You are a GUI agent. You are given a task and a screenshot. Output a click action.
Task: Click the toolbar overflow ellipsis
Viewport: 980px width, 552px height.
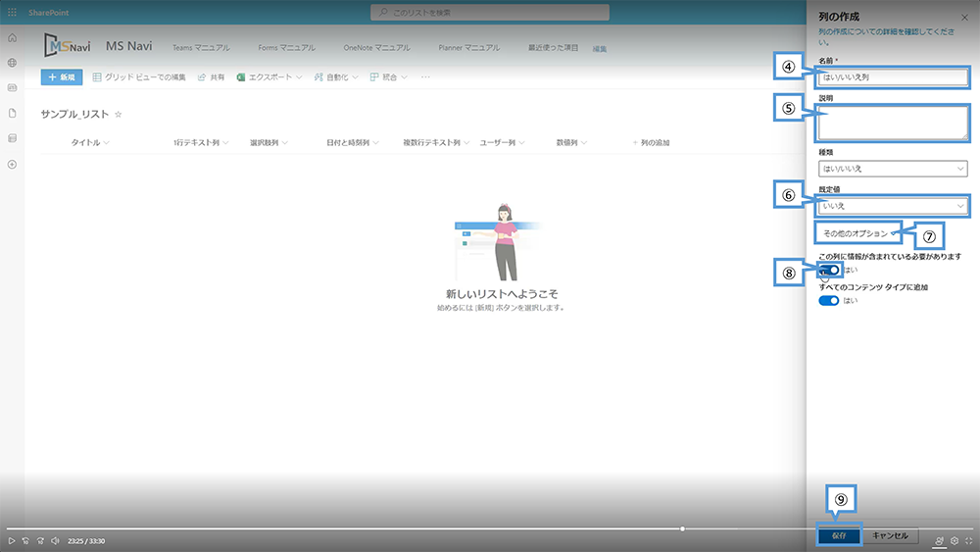point(425,76)
